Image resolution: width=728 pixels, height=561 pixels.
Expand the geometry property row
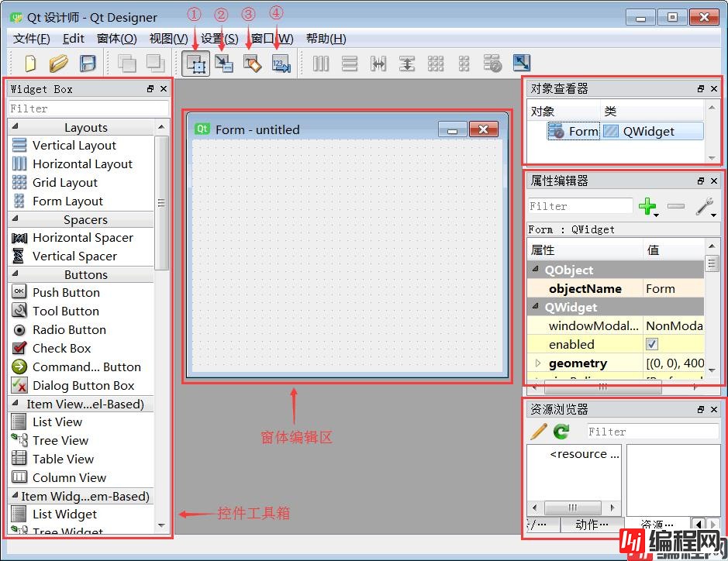tap(536, 363)
